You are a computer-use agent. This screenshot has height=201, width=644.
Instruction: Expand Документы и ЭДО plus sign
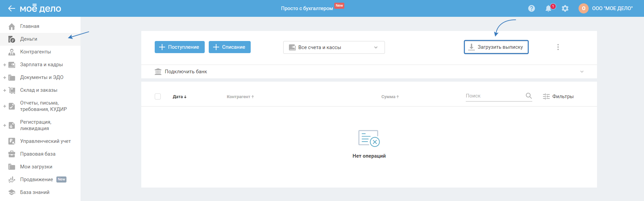click(5, 78)
